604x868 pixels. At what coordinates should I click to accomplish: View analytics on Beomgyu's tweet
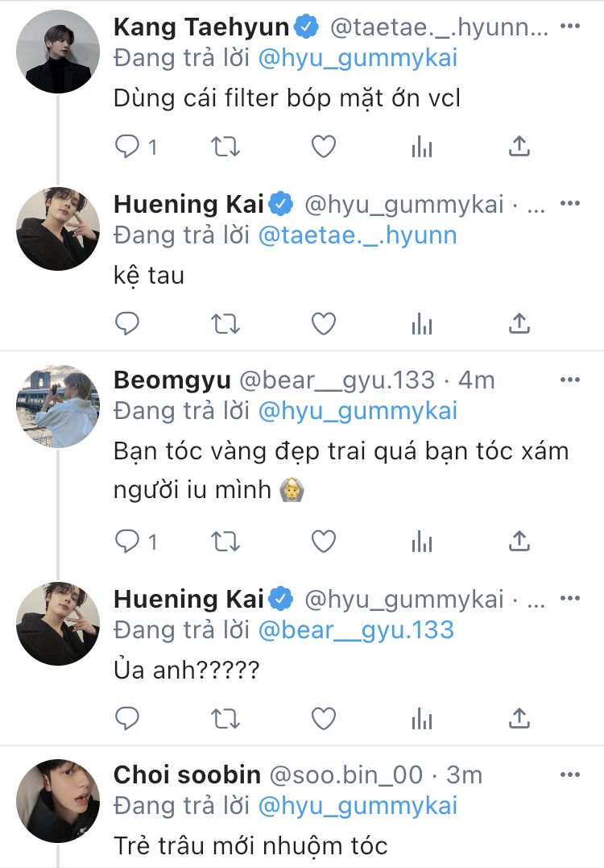pos(422,541)
